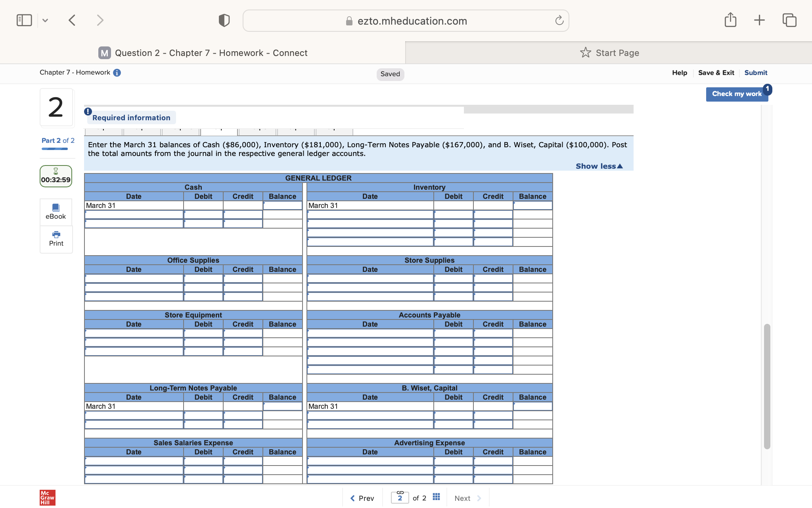Open the question map grid icon

click(436, 497)
